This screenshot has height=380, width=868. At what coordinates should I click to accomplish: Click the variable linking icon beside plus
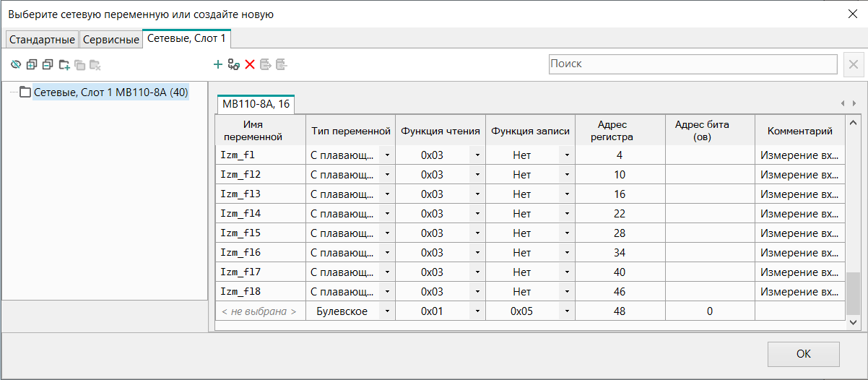click(233, 65)
